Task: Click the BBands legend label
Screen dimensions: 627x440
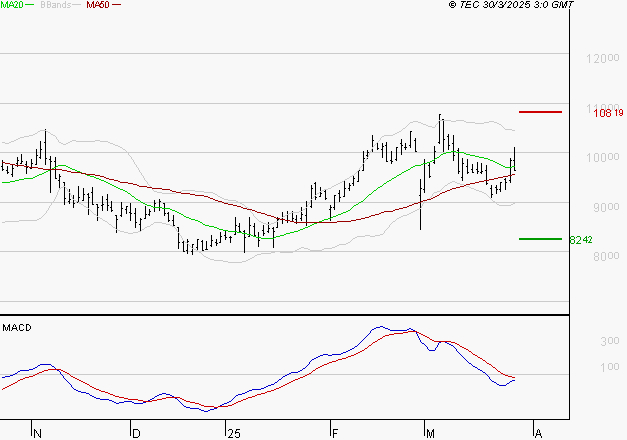Action: 56,5
